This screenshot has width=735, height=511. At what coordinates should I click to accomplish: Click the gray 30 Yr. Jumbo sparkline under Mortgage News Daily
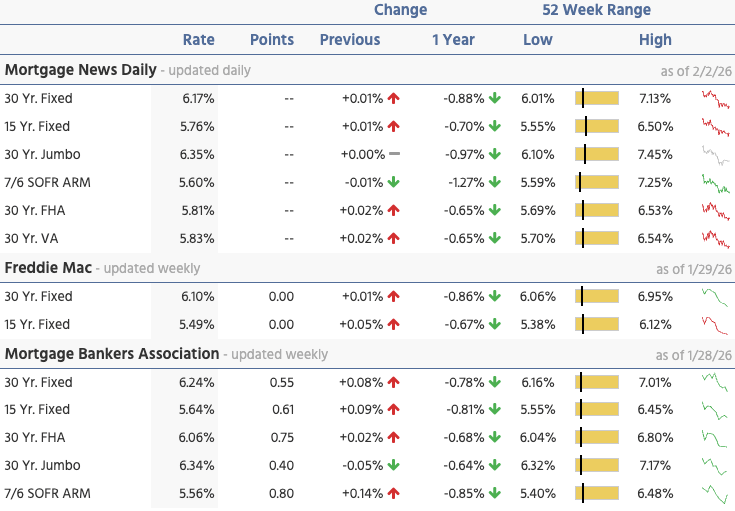(x=715, y=155)
